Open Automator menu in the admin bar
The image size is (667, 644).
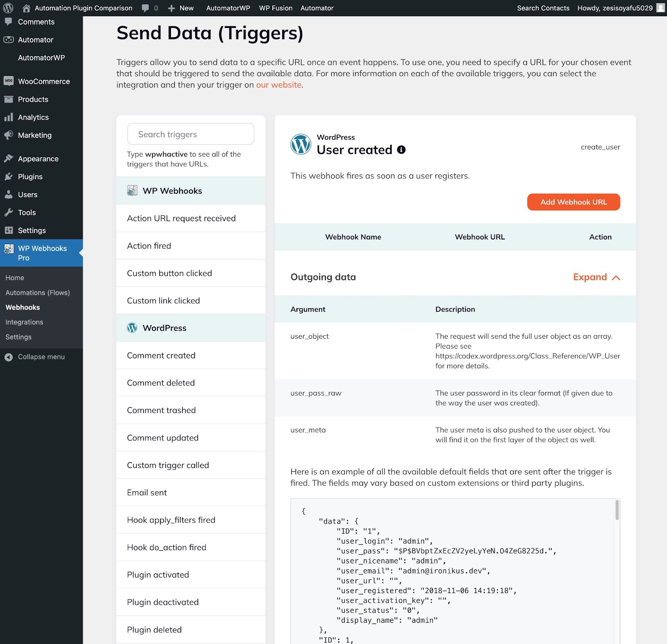(317, 8)
